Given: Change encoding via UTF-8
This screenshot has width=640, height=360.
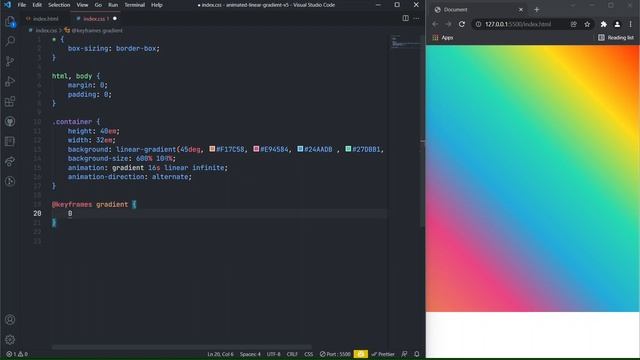Looking at the screenshot, I should coord(273,354).
